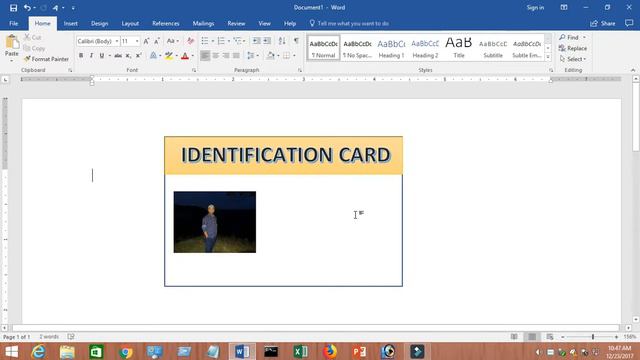Image resolution: width=640 pixels, height=360 pixels.
Task: Zoom out using the minus button
Action: coord(562,337)
